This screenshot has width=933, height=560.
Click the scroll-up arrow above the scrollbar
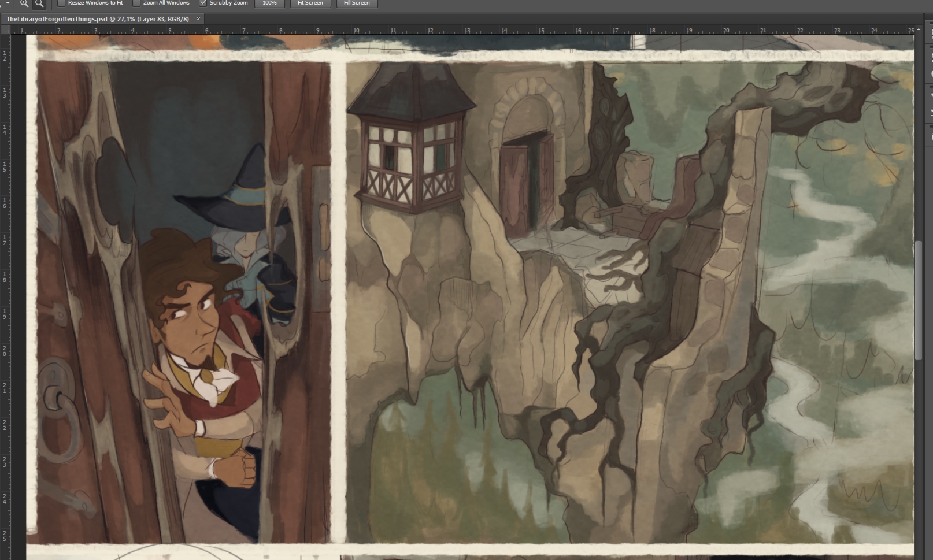(918, 30)
